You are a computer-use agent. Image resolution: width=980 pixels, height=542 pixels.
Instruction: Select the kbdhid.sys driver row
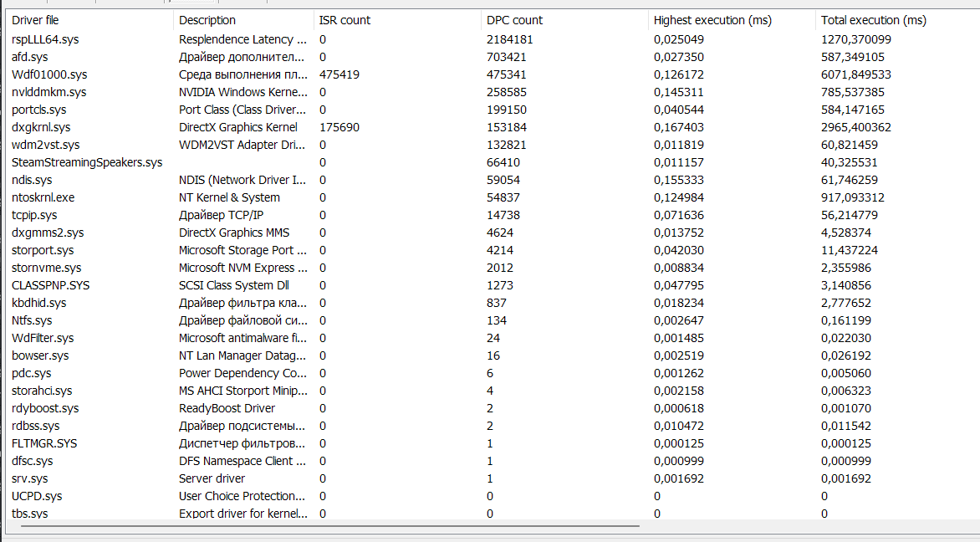(493, 303)
